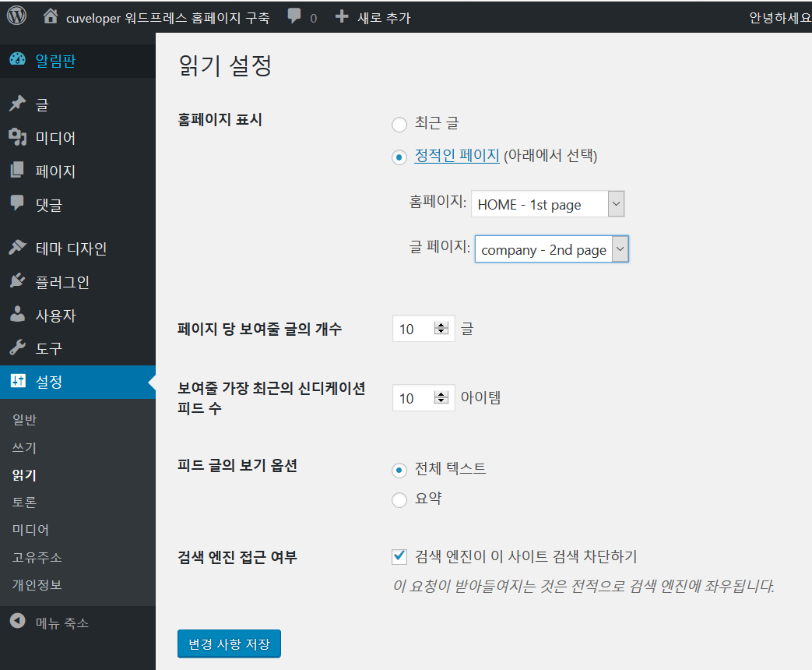The width and height of the screenshot is (812, 670).
Task: Click the pushpin icon next to 글
Action: point(18,104)
